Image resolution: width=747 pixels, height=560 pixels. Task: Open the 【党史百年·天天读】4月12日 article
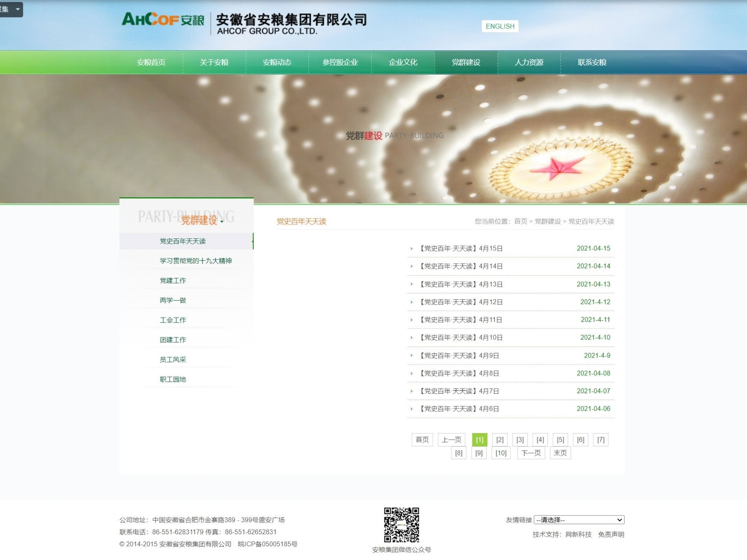(x=461, y=302)
